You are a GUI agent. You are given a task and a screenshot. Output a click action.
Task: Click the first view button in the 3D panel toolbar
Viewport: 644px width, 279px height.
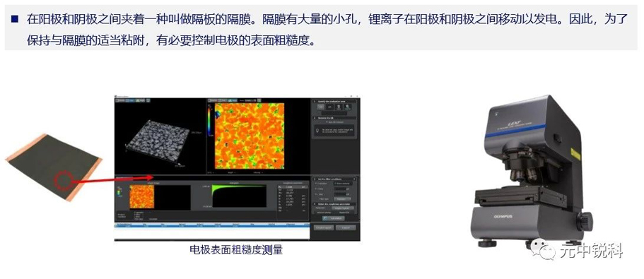point(120,100)
